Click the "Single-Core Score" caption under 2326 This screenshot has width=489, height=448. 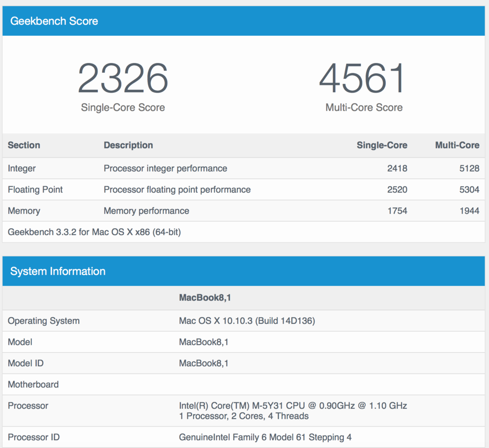(x=123, y=107)
